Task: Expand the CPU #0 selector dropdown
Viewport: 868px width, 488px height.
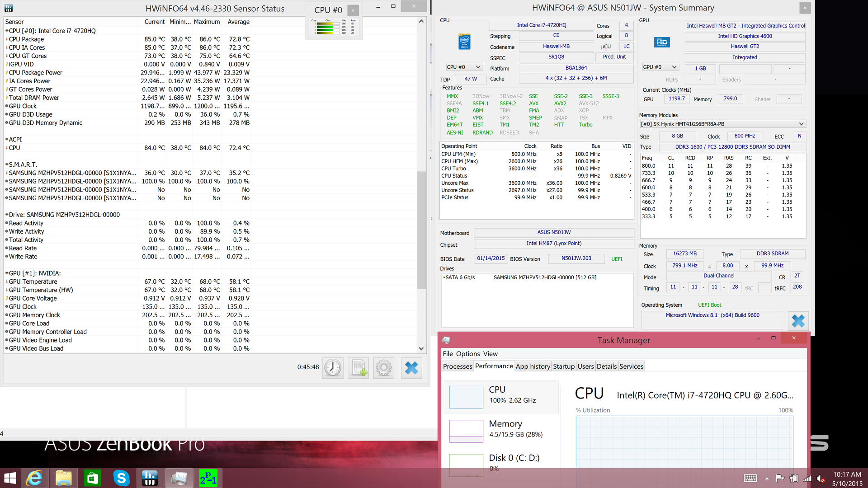Action: 464,67
